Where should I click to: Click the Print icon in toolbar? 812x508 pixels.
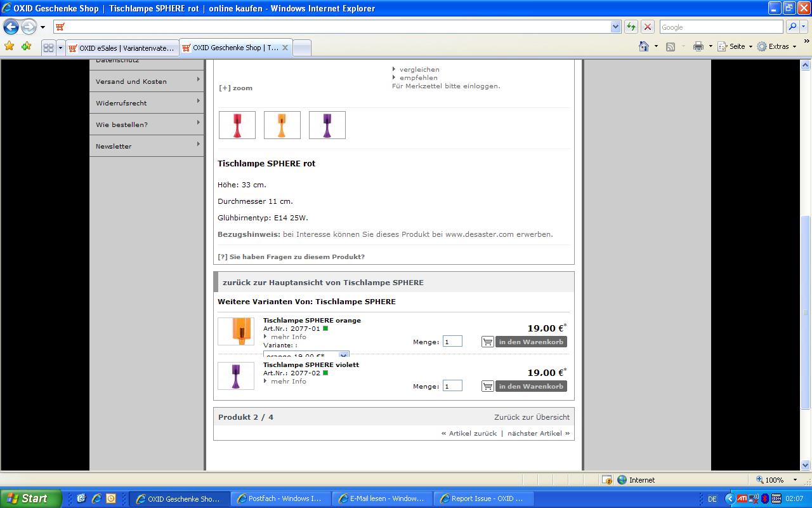click(698, 46)
